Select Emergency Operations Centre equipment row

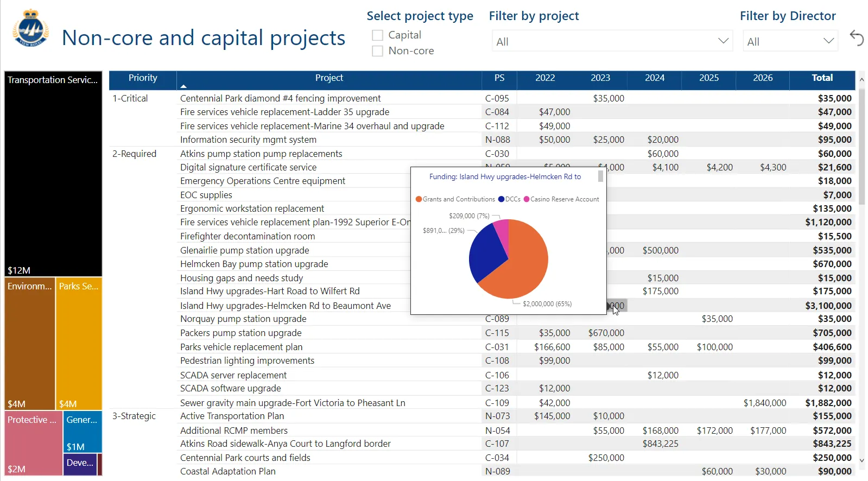click(263, 181)
